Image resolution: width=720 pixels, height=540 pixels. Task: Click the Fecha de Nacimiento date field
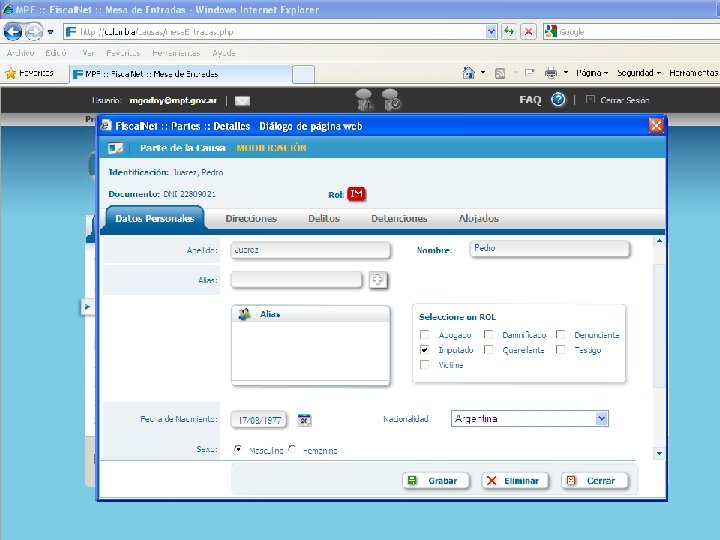(259, 420)
